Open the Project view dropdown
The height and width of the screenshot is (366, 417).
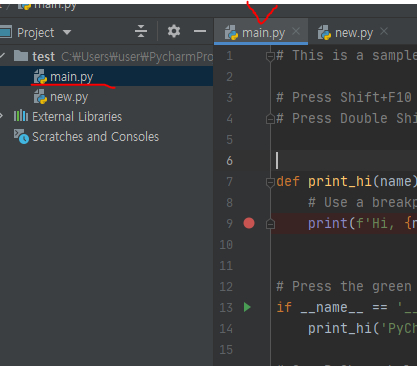click(x=67, y=32)
